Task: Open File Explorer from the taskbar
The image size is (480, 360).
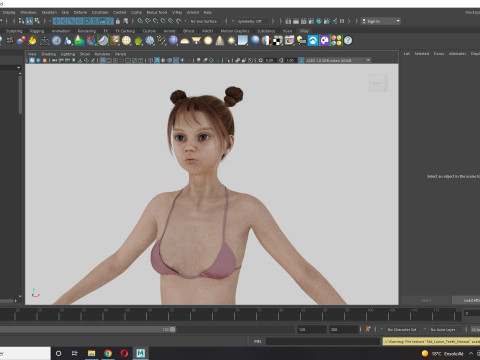Action: click(x=91, y=353)
